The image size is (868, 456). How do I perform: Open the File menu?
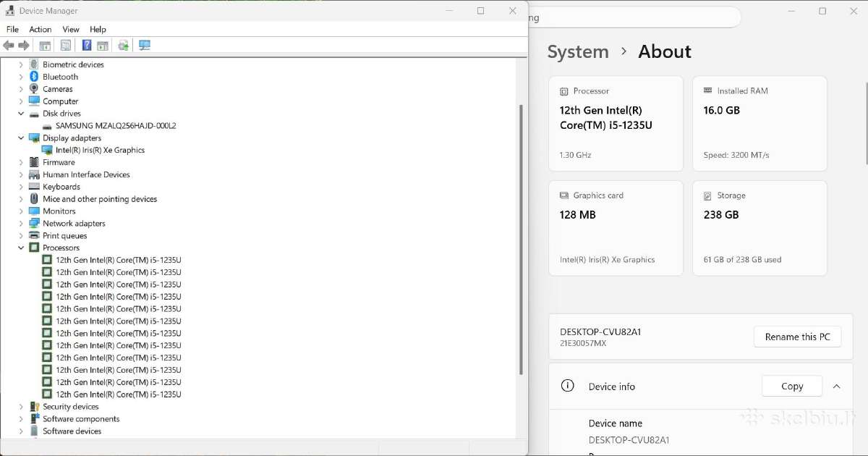[x=12, y=29]
